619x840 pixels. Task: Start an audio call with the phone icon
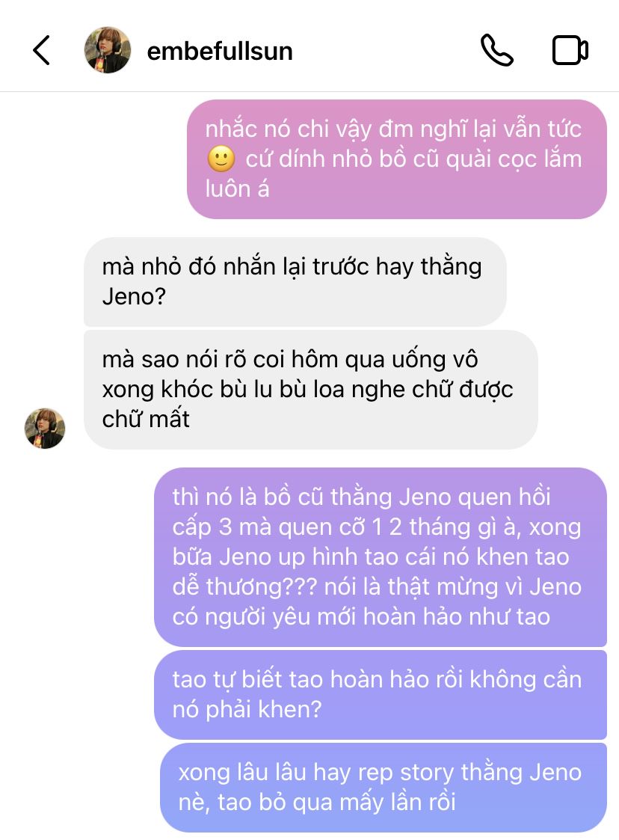[496, 50]
